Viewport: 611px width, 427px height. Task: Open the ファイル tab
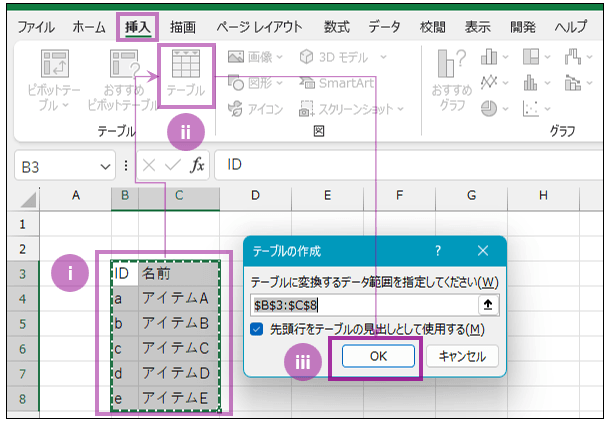coord(36,27)
